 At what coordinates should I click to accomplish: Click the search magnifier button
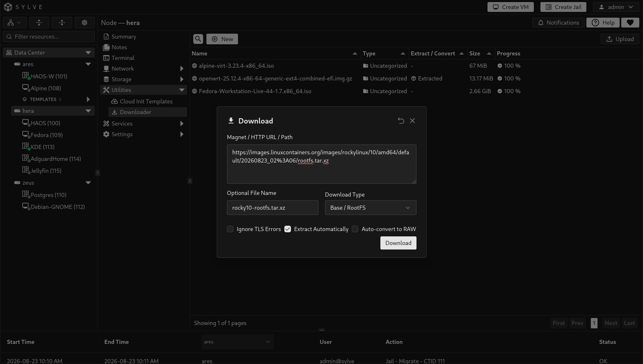pyautogui.click(x=198, y=39)
